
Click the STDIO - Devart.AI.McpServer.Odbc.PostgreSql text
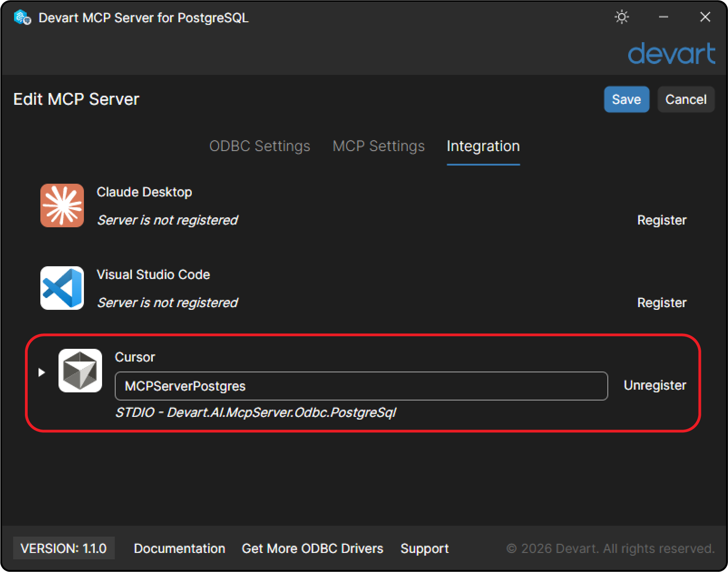pos(256,413)
